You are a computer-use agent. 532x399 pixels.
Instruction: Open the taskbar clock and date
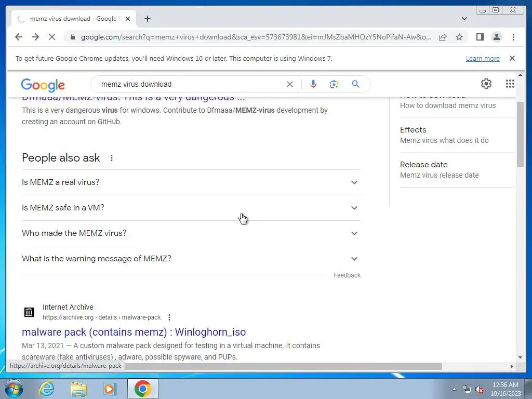[505, 389]
